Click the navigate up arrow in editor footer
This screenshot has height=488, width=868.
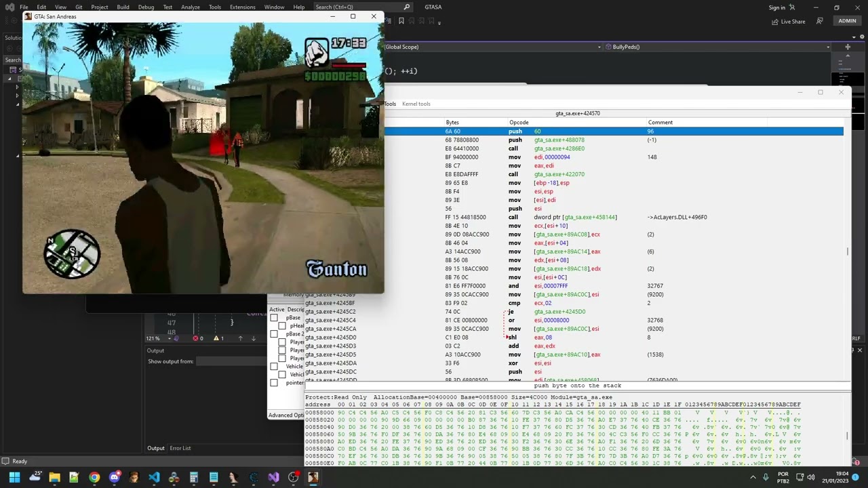240,338
